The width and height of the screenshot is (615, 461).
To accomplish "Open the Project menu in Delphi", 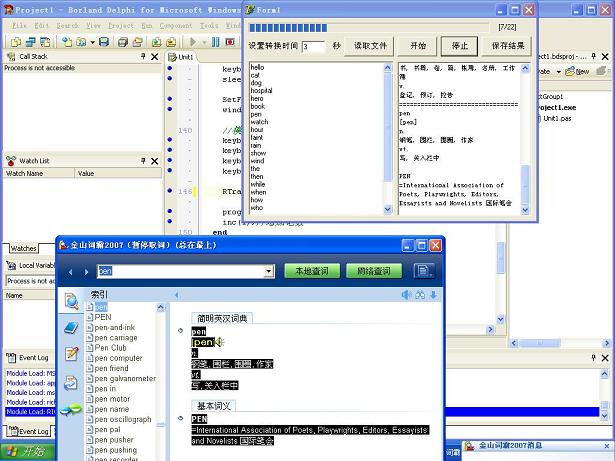I will 121,26.
